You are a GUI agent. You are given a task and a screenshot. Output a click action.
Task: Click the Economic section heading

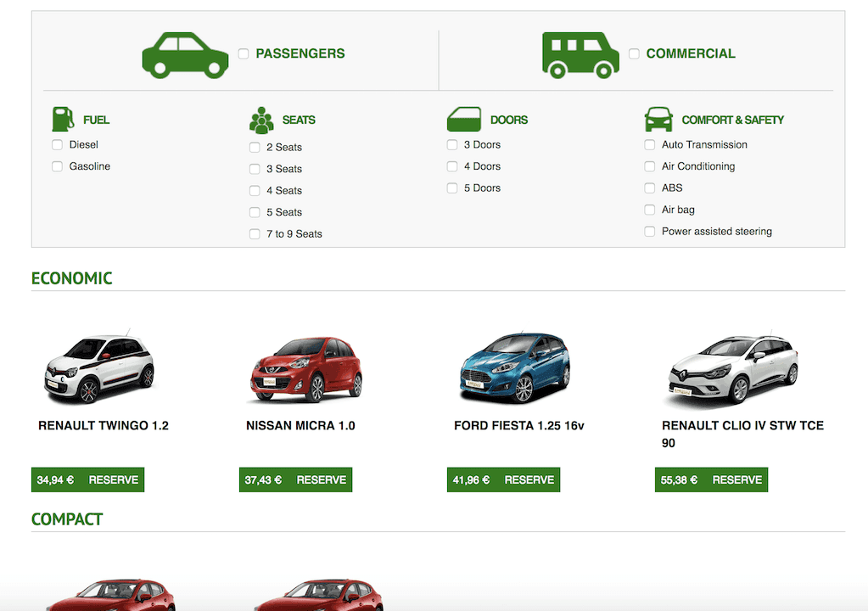[x=71, y=277]
